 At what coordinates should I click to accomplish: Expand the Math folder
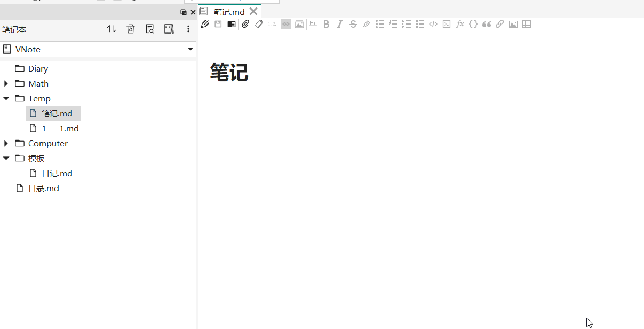tap(6, 83)
